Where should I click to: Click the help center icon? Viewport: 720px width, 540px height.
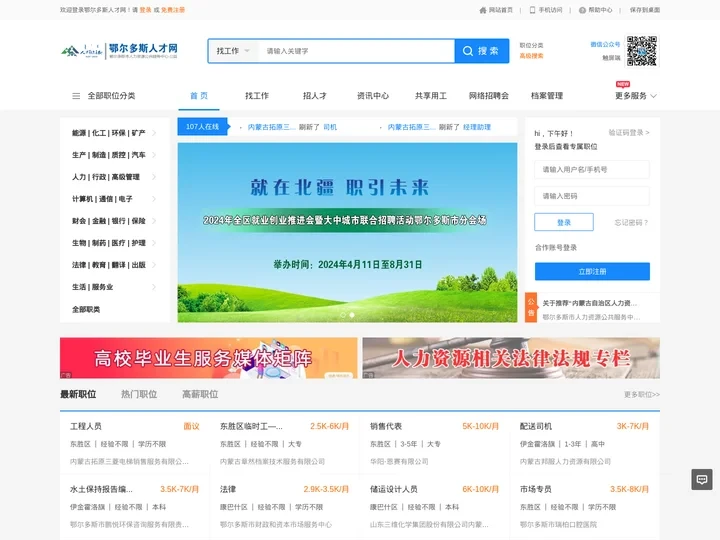click(582, 10)
